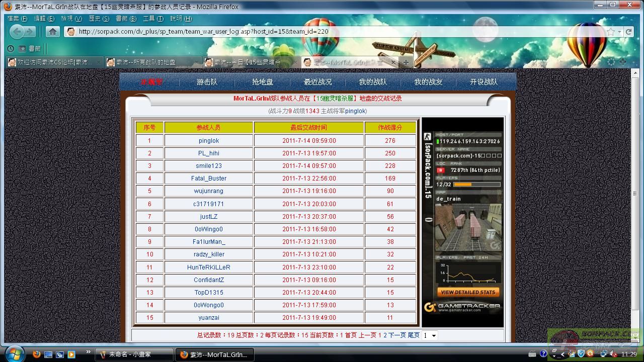The image size is (644, 362).
Task: Click the de_train map thumbnail
Action: click(x=468, y=227)
